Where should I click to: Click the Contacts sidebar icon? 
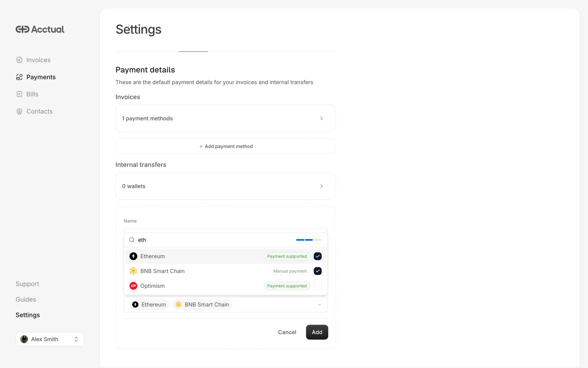(x=19, y=112)
